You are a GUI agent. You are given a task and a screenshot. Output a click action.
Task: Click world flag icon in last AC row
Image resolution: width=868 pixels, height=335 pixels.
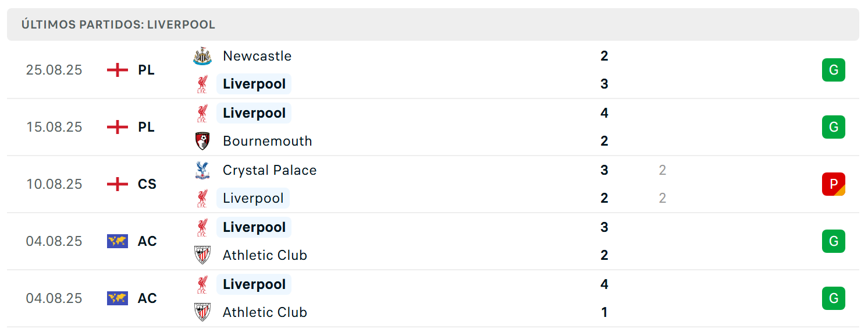[118, 298]
